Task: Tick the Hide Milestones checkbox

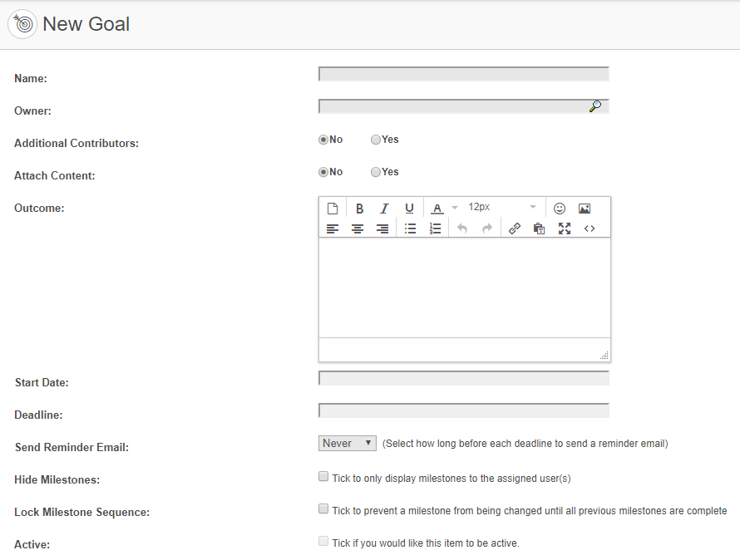Action: click(x=323, y=476)
